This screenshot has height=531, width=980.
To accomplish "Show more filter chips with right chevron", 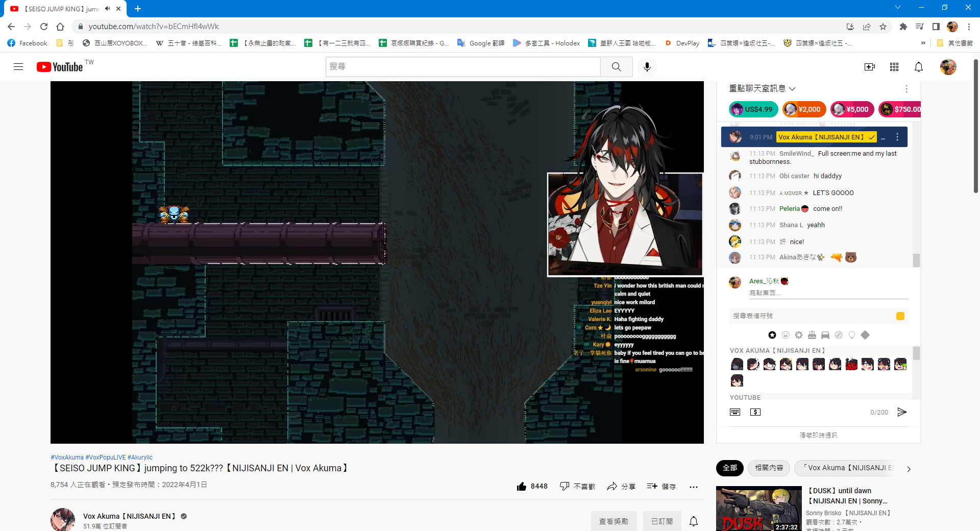I will coord(909,469).
